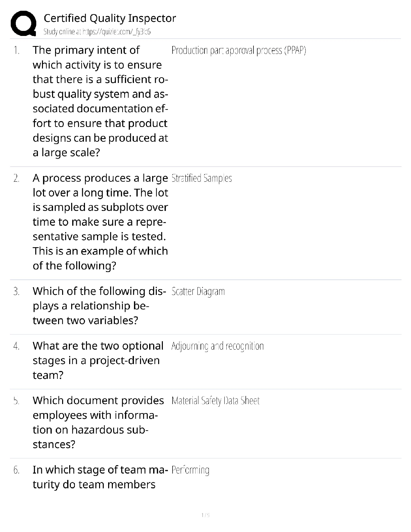Click the Certified Quality Inspector title
This screenshot has width=411, height=532.
pos(110,18)
